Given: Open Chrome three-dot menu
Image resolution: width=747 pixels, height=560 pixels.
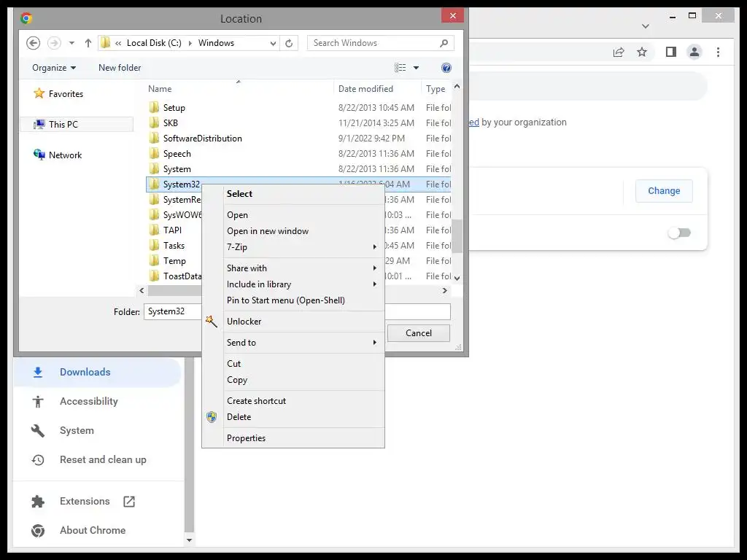Looking at the screenshot, I should [x=718, y=52].
